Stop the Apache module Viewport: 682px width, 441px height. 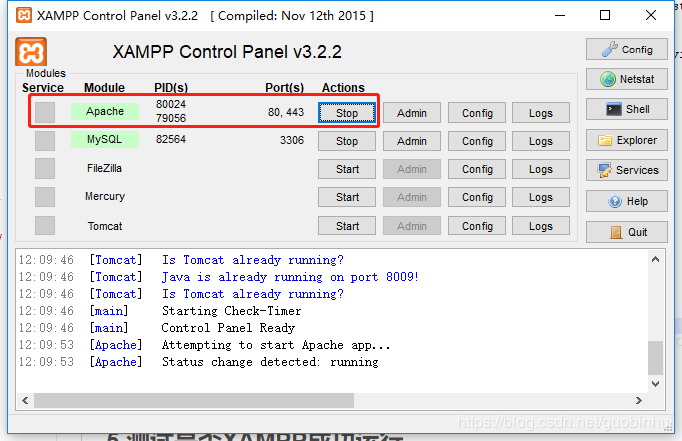click(x=347, y=113)
